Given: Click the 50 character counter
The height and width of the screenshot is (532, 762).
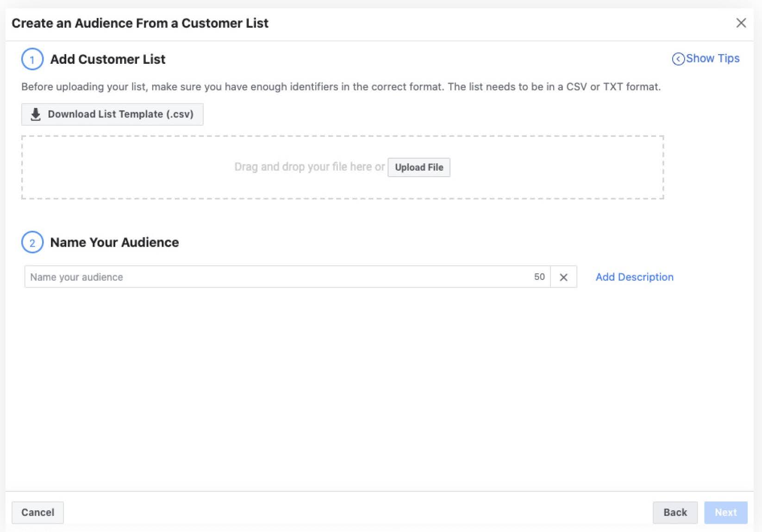Looking at the screenshot, I should tap(539, 277).
